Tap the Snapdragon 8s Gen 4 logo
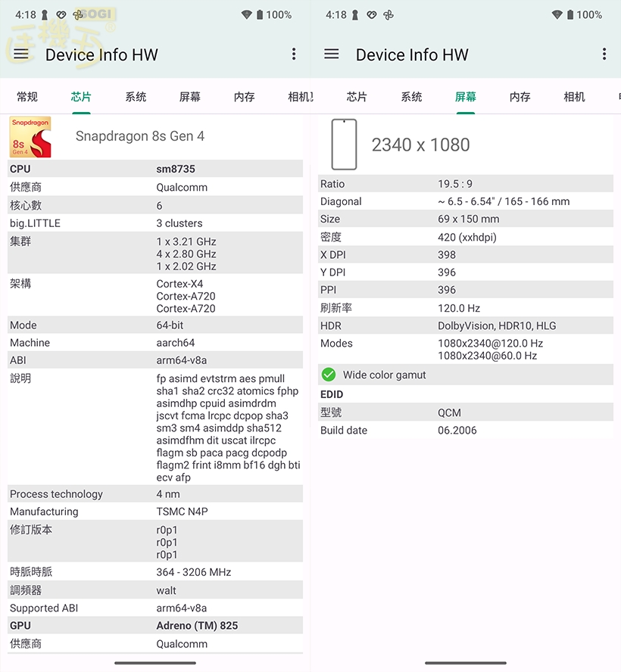Image resolution: width=621 pixels, height=672 pixels. coord(30,137)
